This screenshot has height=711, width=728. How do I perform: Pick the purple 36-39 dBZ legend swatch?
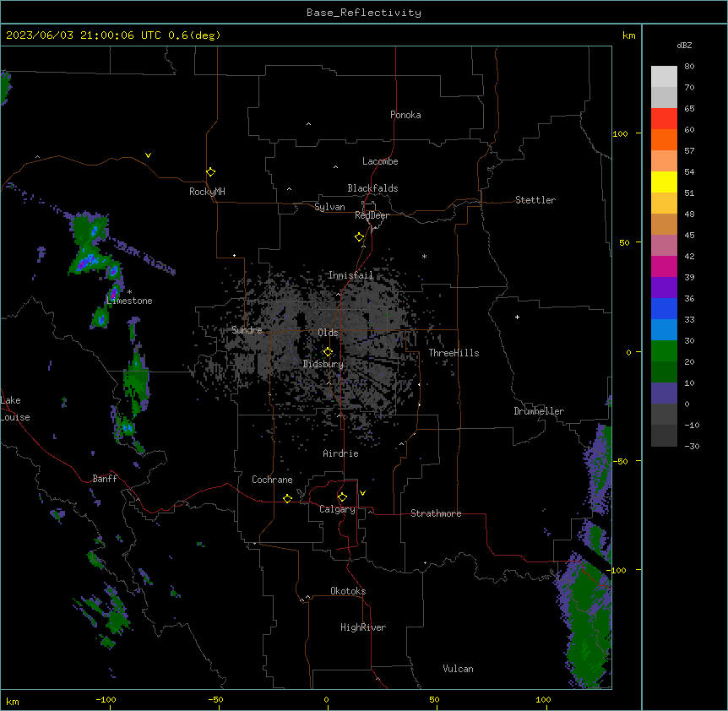(x=664, y=288)
